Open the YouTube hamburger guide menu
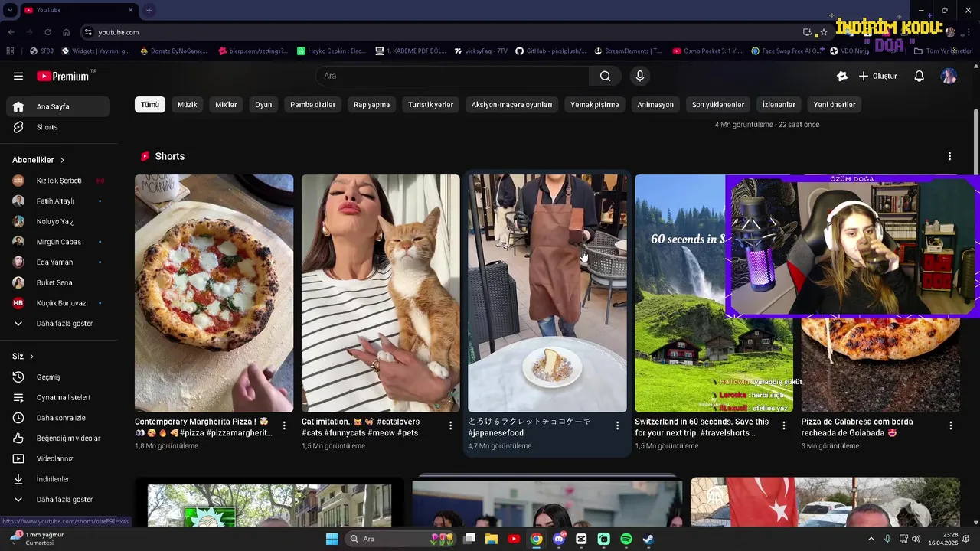 [18, 76]
